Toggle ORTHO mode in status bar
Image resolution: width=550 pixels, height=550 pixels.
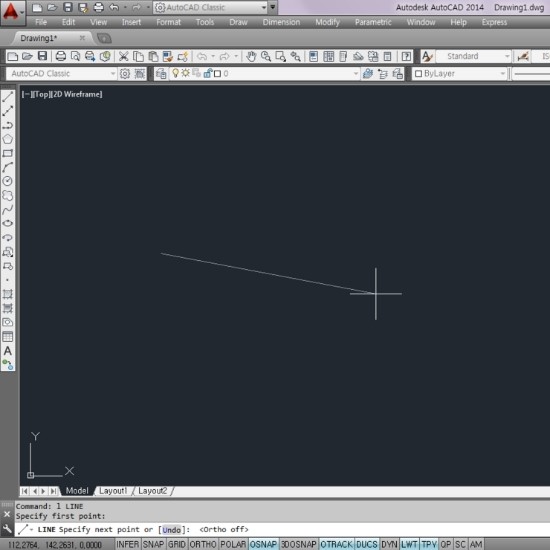[x=203, y=544]
